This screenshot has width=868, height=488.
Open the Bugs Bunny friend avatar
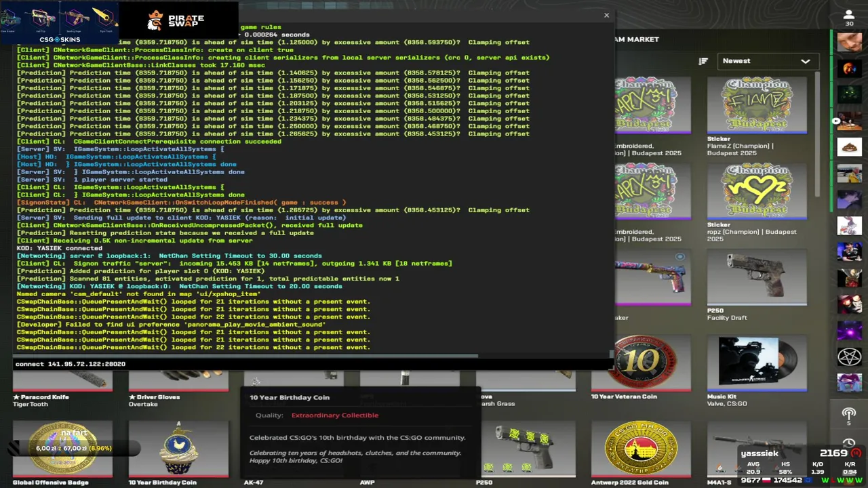[x=849, y=226]
